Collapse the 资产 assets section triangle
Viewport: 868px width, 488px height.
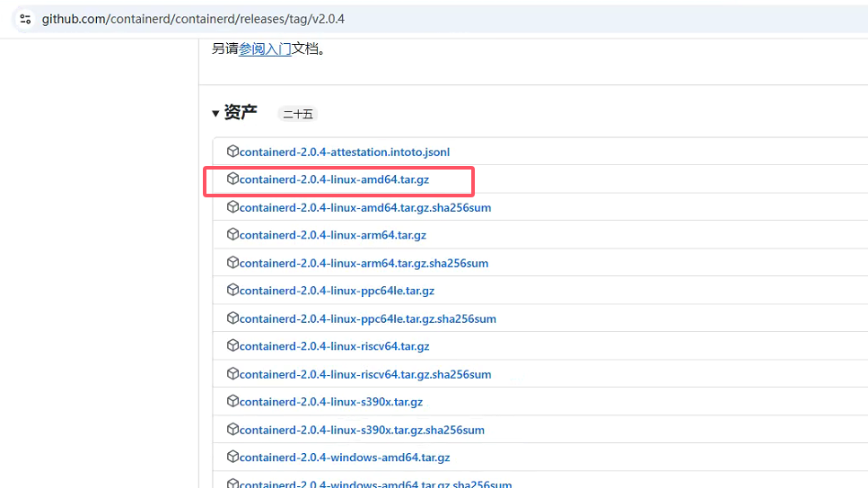(215, 113)
